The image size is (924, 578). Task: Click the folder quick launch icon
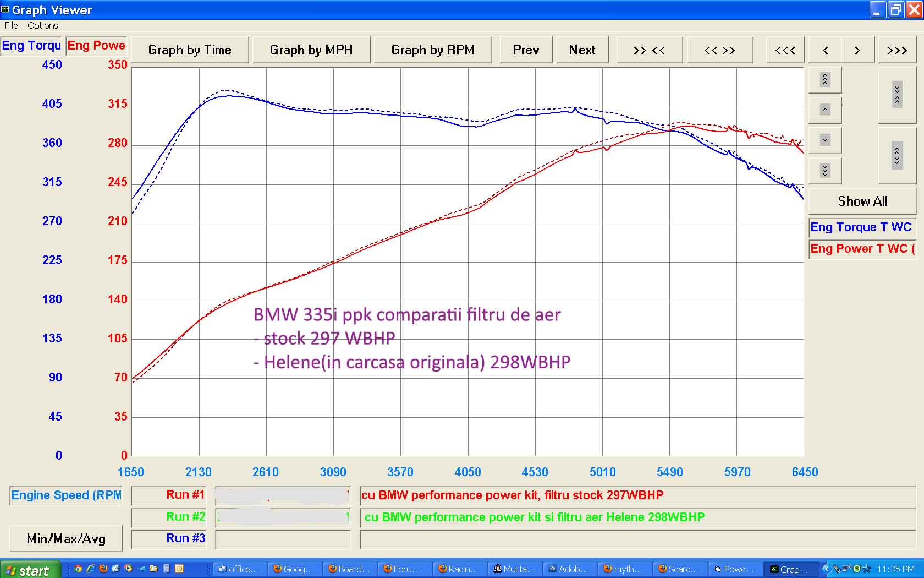pyautogui.click(x=154, y=569)
